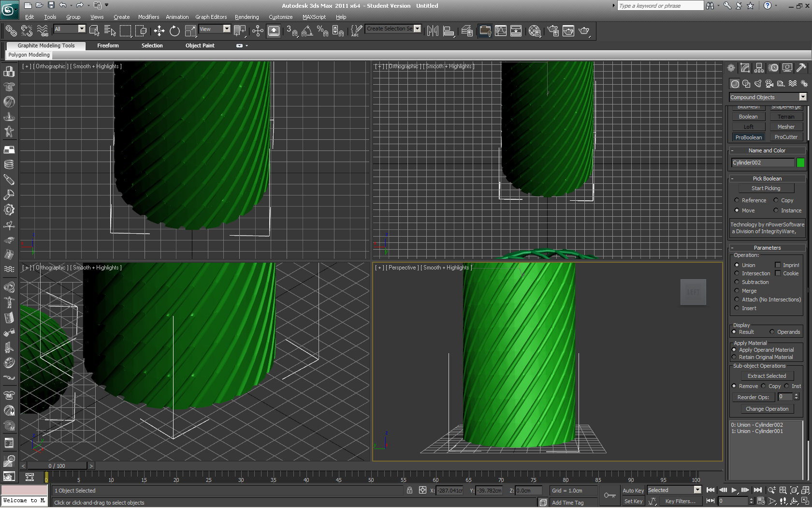Click the Change Operation button
812x508 pixels.
[767, 409]
